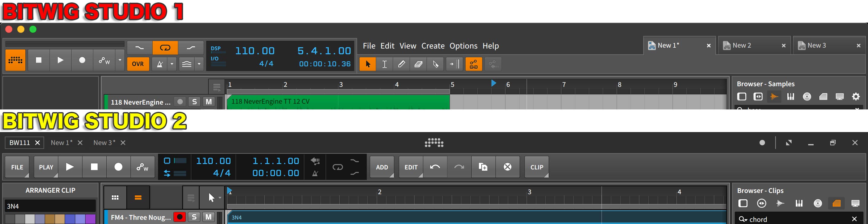This screenshot has height=224, width=868.
Task: Select the Pointer tool in Studio 1 toolbar
Action: (368, 64)
